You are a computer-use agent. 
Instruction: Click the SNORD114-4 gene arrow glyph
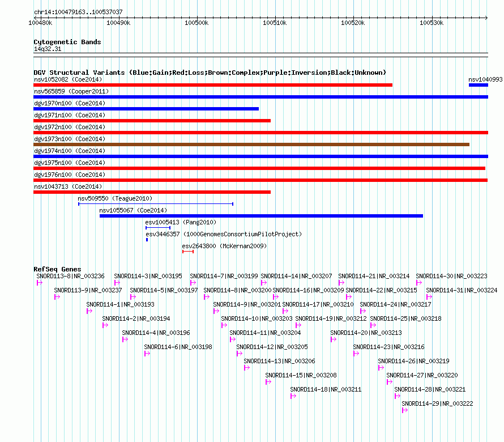[x=125, y=339]
